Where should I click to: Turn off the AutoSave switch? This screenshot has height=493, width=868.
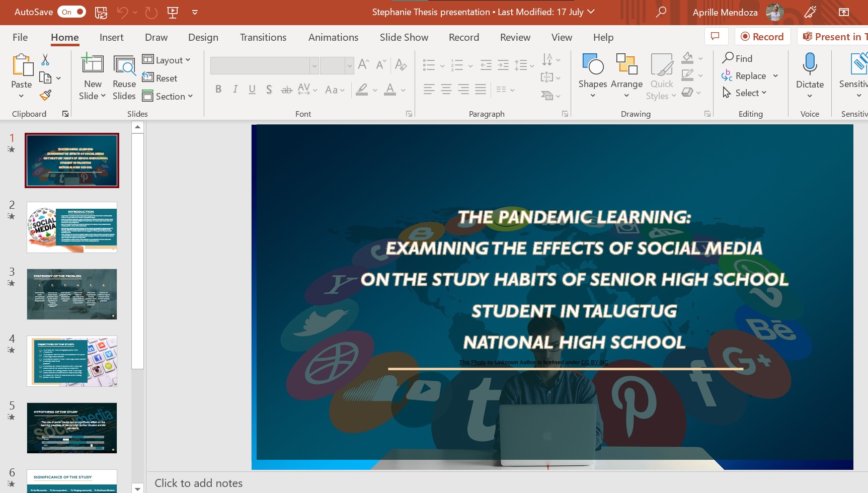point(72,12)
